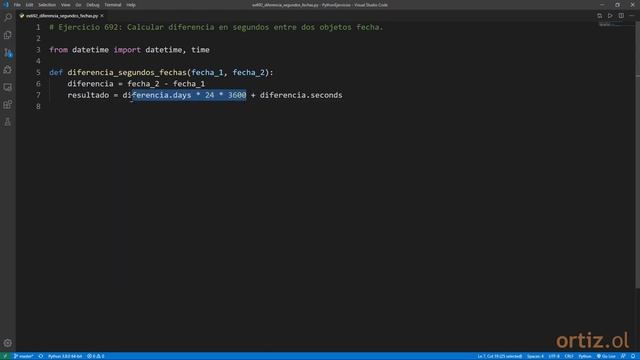Open the Help menu
Viewport: 640px width, 360px height.
(x=131, y=5)
